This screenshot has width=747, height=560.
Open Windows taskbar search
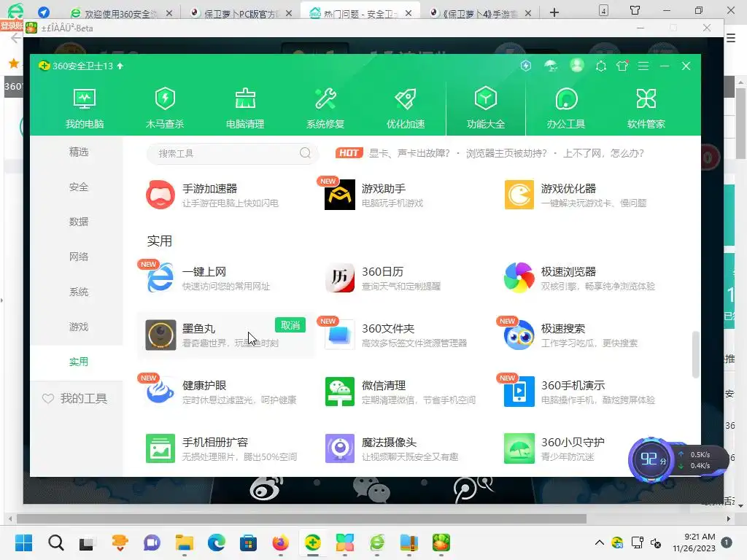tap(55, 542)
